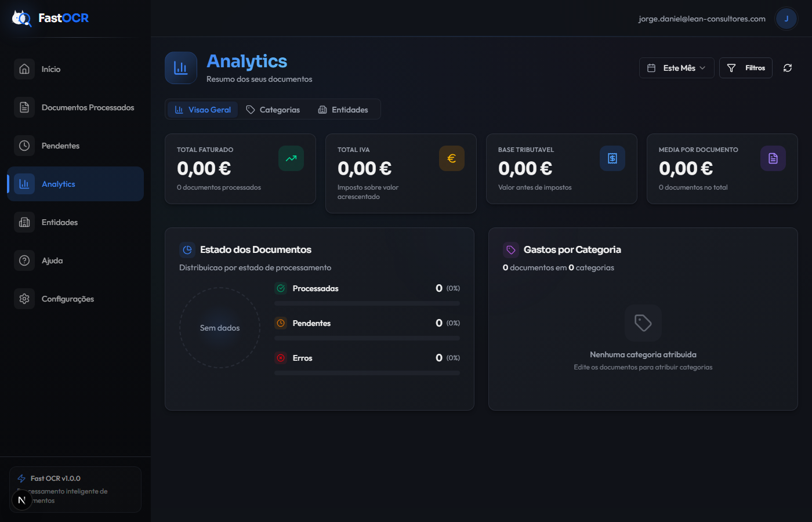Click the green trend icon on Total Faturado card
Viewport: 812px width, 522px height.
tap(291, 158)
